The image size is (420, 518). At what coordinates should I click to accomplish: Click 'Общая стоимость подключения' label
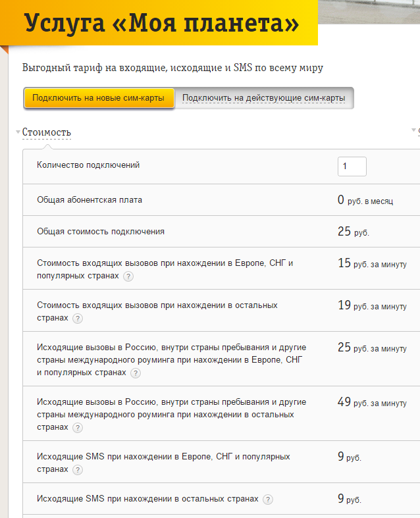[101, 232]
